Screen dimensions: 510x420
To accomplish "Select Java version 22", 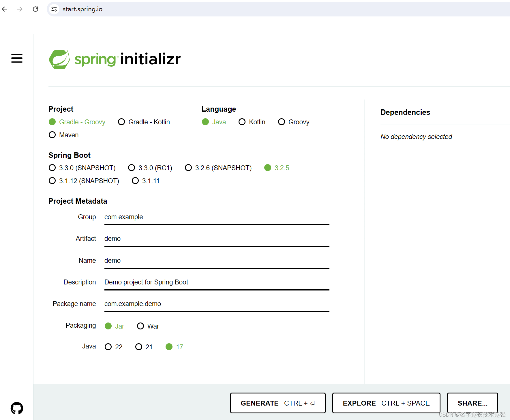I will tap(114, 347).
